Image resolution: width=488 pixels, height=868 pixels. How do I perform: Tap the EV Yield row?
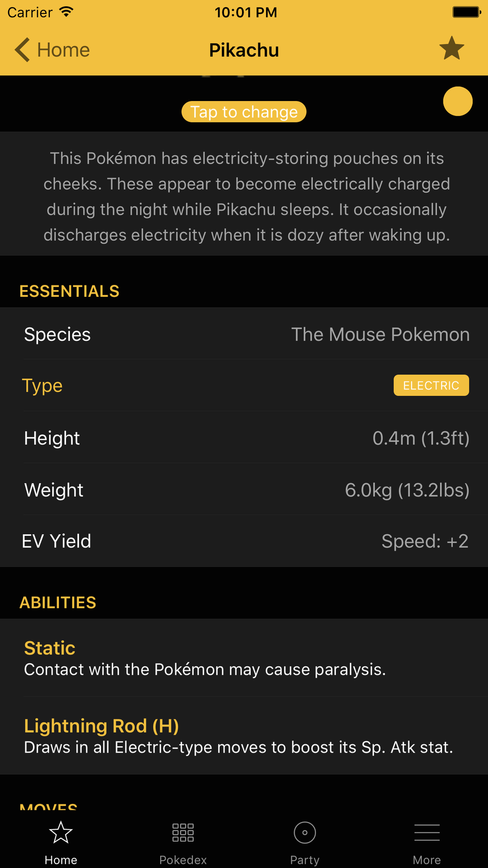[244, 541]
